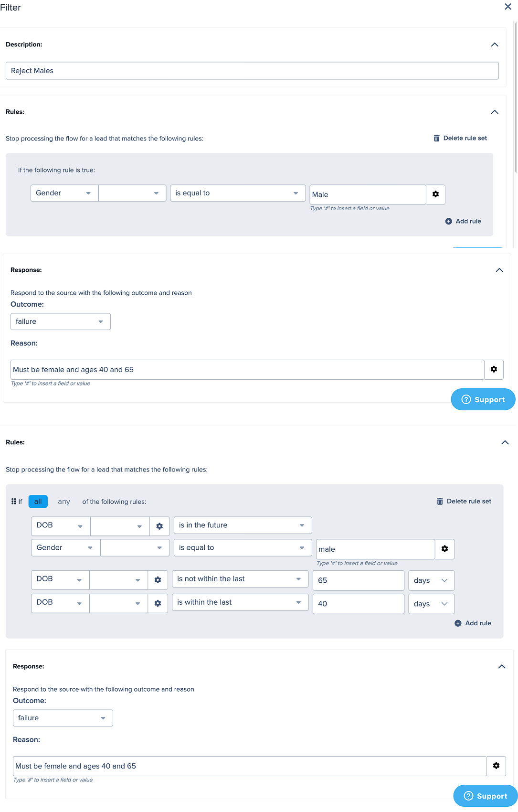Image resolution: width=518 pixels, height=812 pixels.
Task: Close the Filter panel
Action: click(508, 7)
